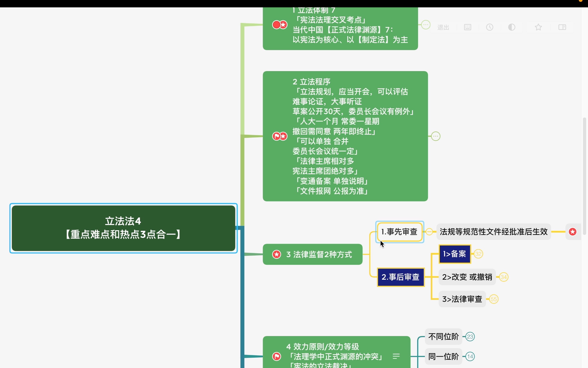Viewport: 588px width, 368px height.
Task: Select the 2>改变 或撤销 subtopic
Action: pos(467,277)
